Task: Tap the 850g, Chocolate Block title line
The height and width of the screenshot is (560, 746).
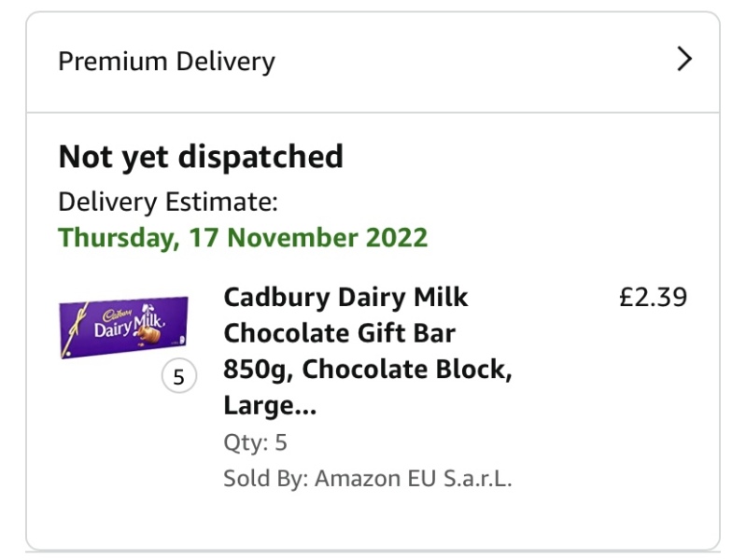Action: pos(368,370)
